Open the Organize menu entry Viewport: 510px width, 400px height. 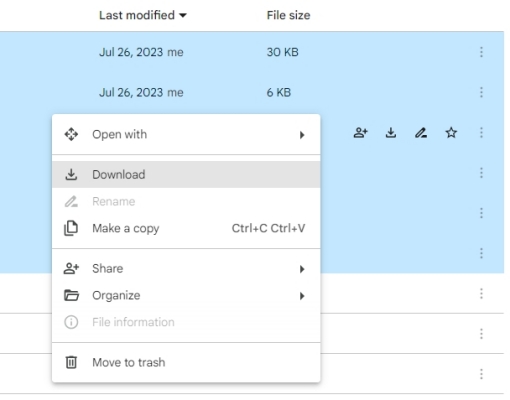(x=186, y=296)
